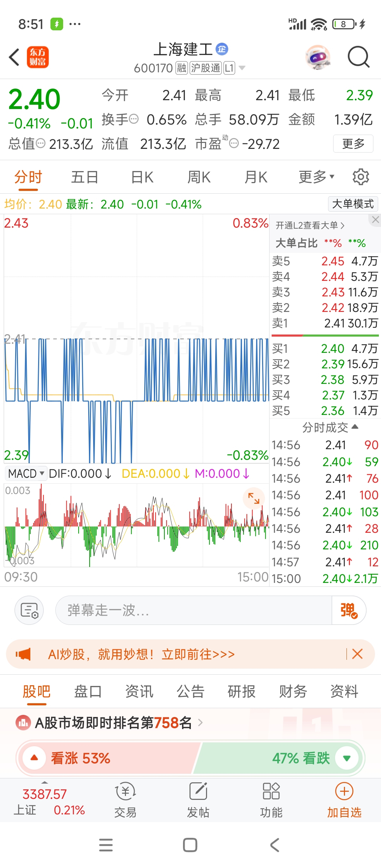This screenshot has width=381, height=868.
Task: Tap the 融 margin trading badge
Action: tap(182, 68)
